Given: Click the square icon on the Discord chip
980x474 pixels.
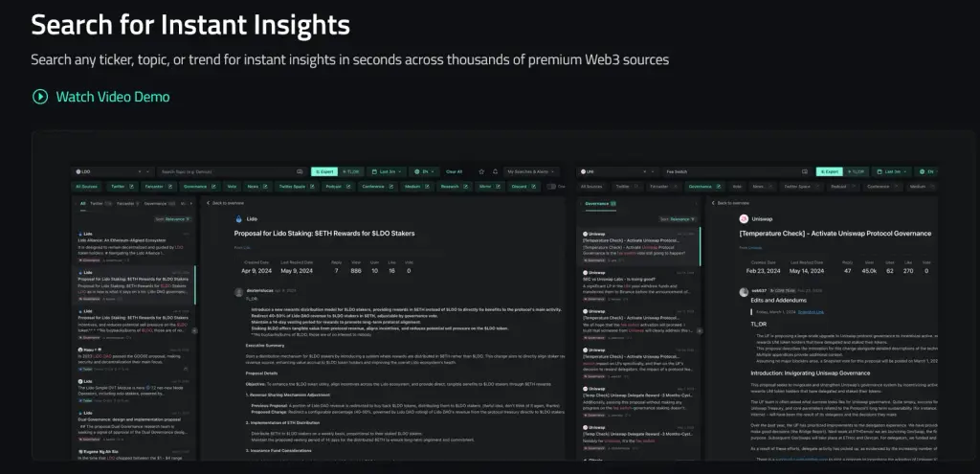Looking at the screenshot, I should tap(534, 187).
